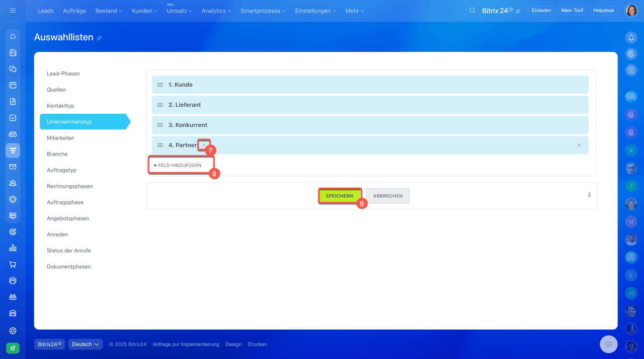Open Anfrage zur Implementierung link
The image size is (644, 359).
tap(186, 344)
